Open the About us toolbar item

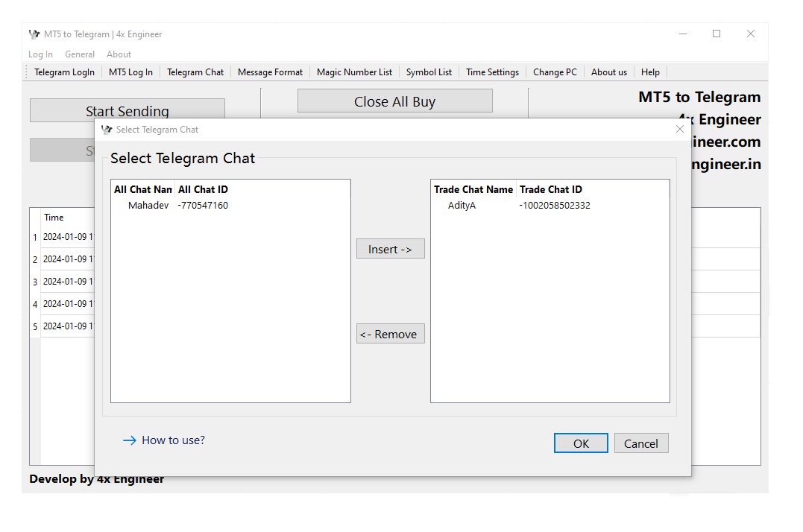[609, 72]
